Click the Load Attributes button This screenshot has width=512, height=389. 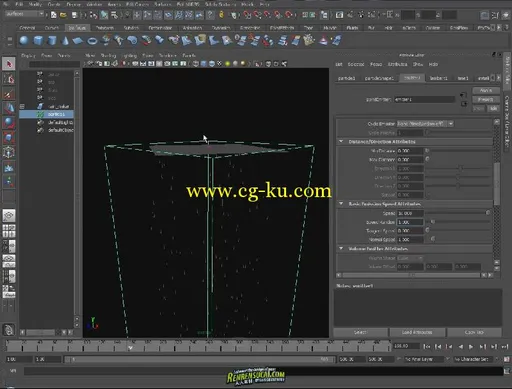(417, 332)
